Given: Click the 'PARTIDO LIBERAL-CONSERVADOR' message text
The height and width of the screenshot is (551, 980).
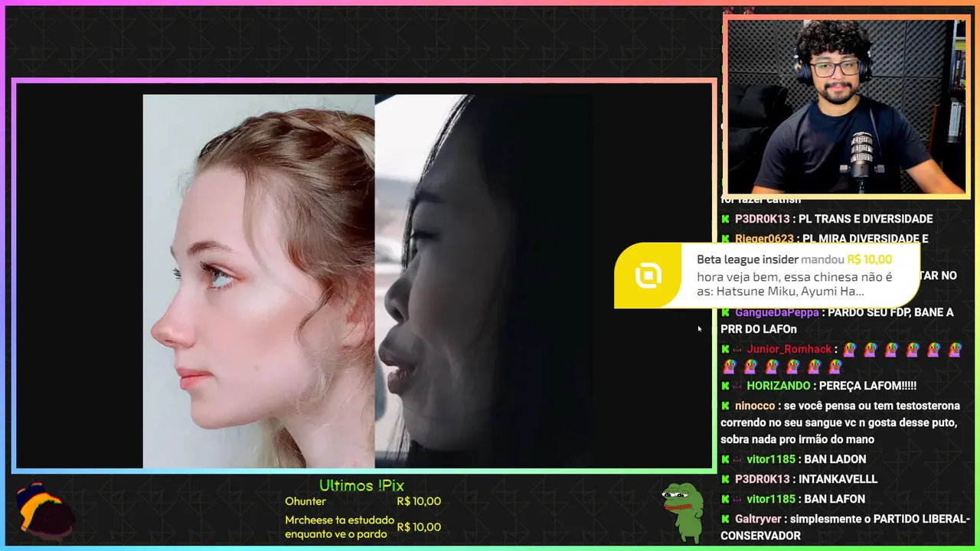Looking at the screenshot, I should [x=845, y=527].
